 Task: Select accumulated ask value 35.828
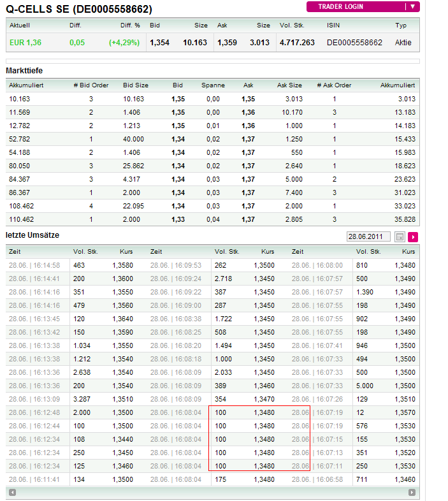pyautogui.click(x=405, y=219)
